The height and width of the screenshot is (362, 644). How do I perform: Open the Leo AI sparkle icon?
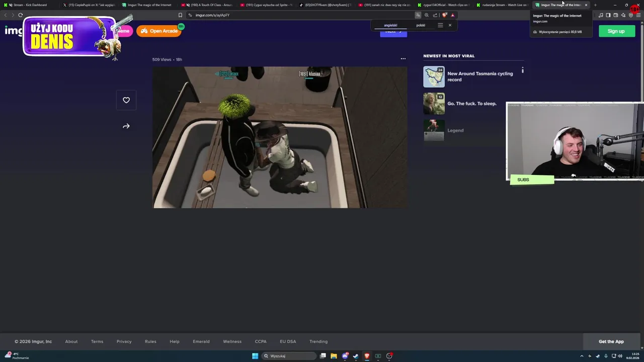point(623,15)
